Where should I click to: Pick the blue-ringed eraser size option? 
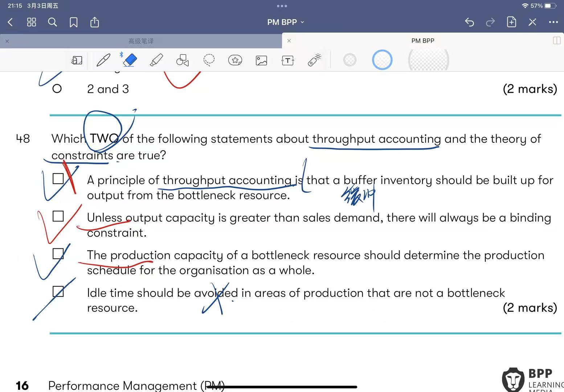[382, 60]
